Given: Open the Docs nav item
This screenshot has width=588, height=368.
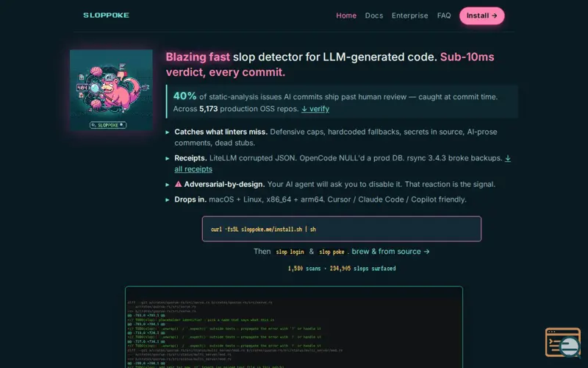Looking at the screenshot, I should pyautogui.click(x=374, y=15).
